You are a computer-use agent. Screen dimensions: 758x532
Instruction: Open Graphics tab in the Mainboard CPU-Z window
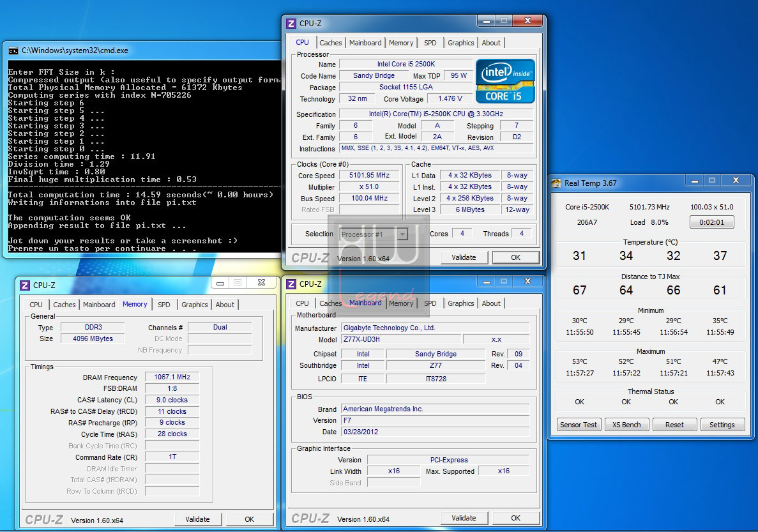pos(460,303)
